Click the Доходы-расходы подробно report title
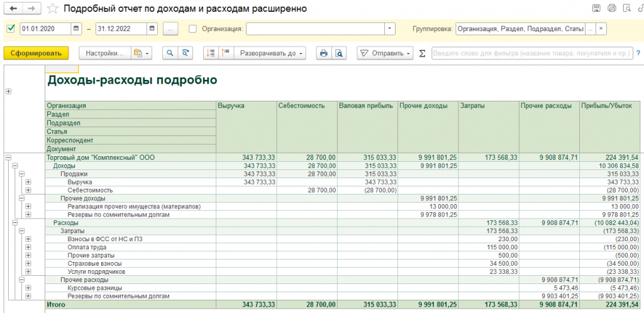The height and width of the screenshot is (313, 644). pyautogui.click(x=132, y=80)
